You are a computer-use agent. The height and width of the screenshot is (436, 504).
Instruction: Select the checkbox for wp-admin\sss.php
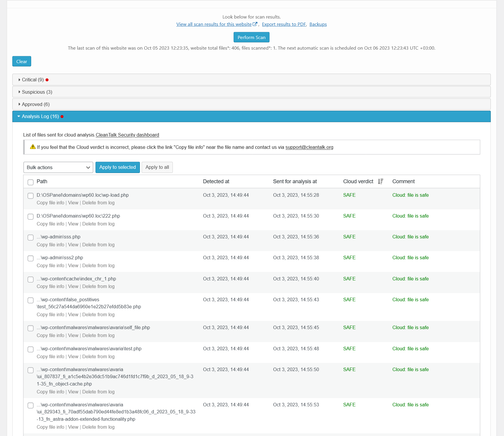[x=31, y=237]
